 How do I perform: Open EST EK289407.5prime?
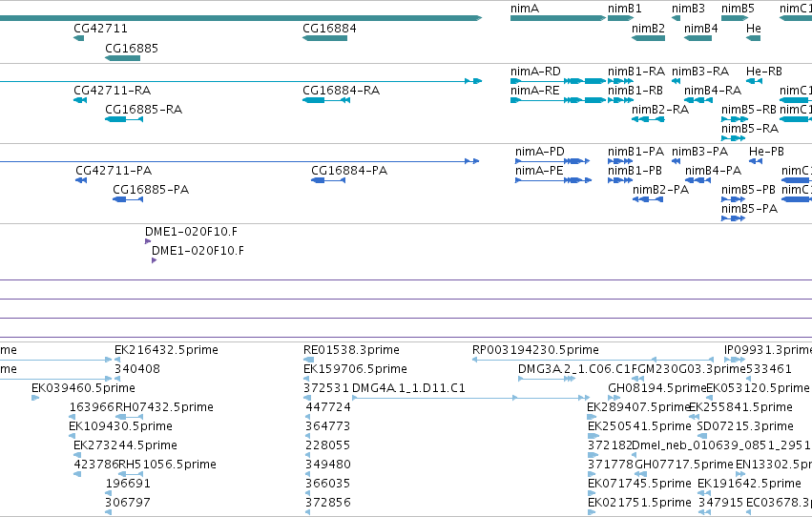click(x=638, y=407)
